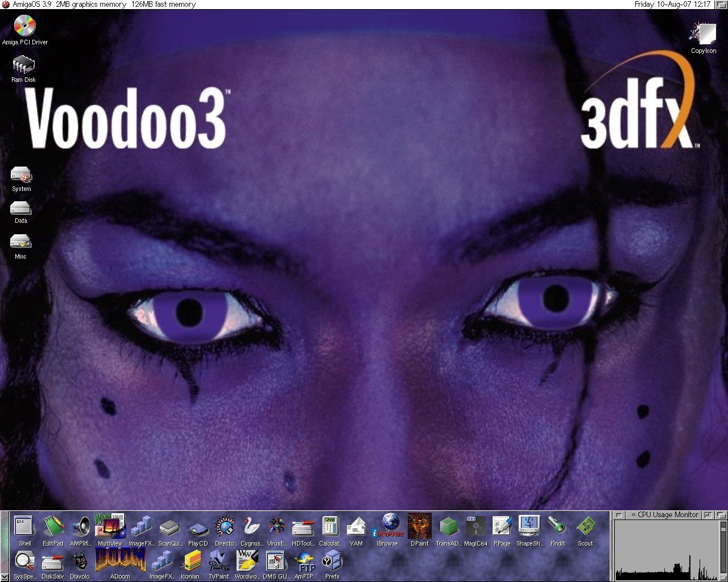
Task: Click the CPU Usage Monitor title bar
Action: click(663, 515)
